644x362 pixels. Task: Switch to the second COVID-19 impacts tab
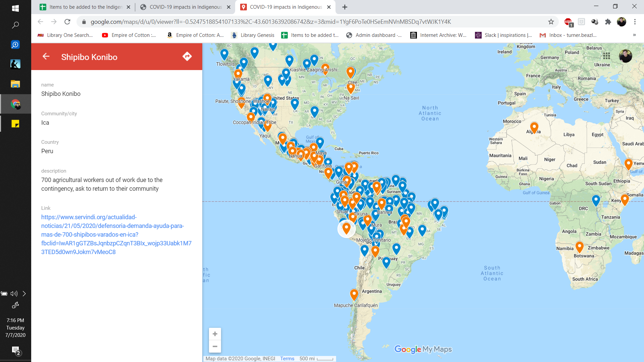tap(185, 7)
